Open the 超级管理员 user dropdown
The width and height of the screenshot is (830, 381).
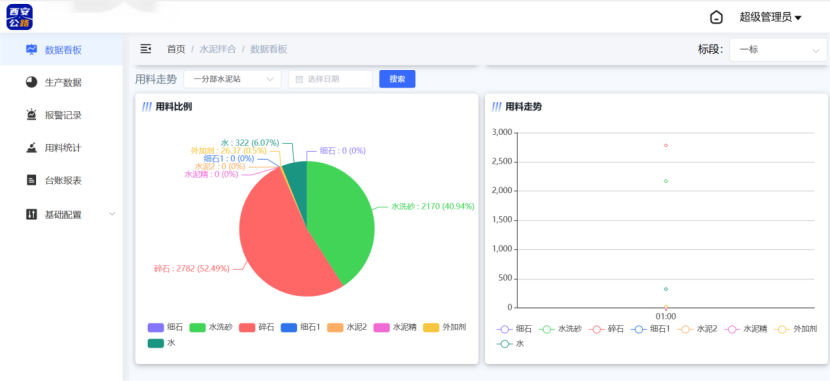coord(770,17)
